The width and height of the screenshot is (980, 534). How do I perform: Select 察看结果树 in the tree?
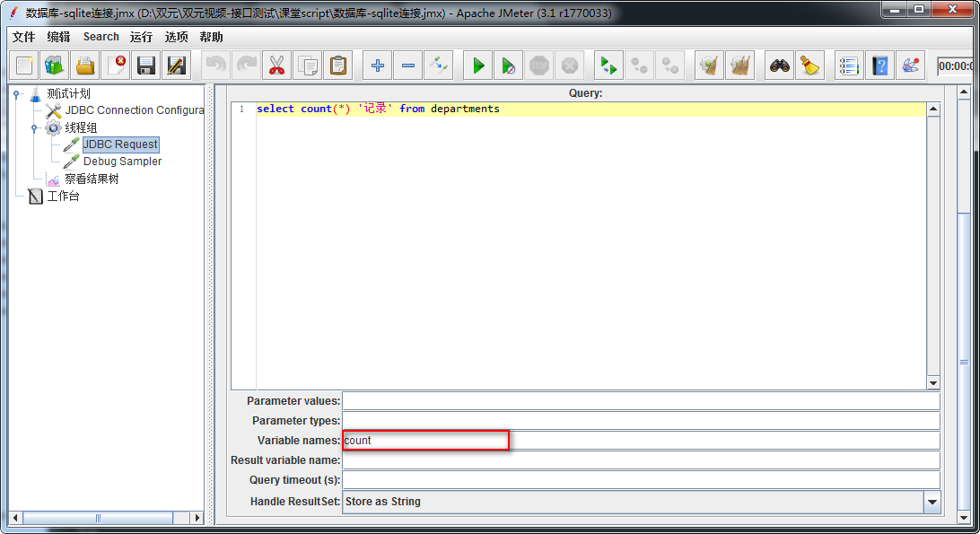tap(92, 179)
